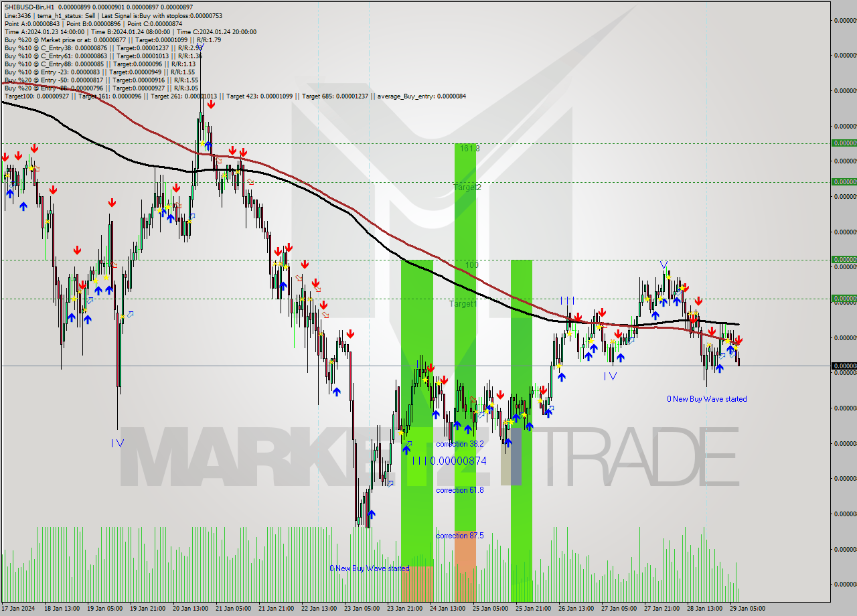Viewport: 857px width, 616px height.
Task: Click the '27 Jan 21:00' time axis label
Action: point(661,609)
